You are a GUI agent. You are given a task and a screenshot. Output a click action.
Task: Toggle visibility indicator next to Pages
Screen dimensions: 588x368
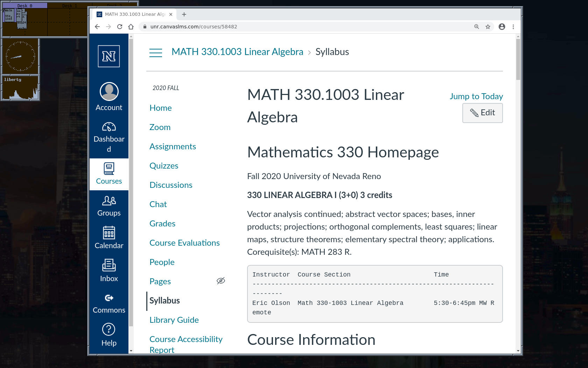click(221, 281)
